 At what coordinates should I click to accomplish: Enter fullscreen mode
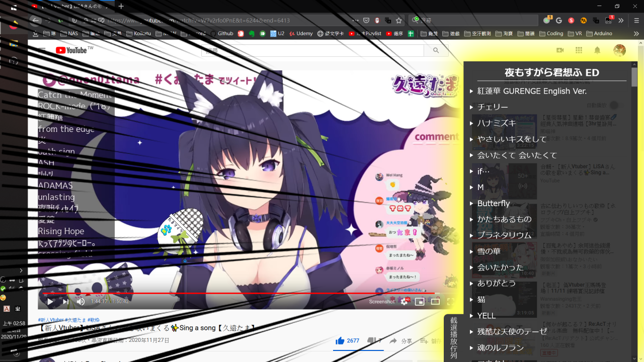click(x=451, y=302)
